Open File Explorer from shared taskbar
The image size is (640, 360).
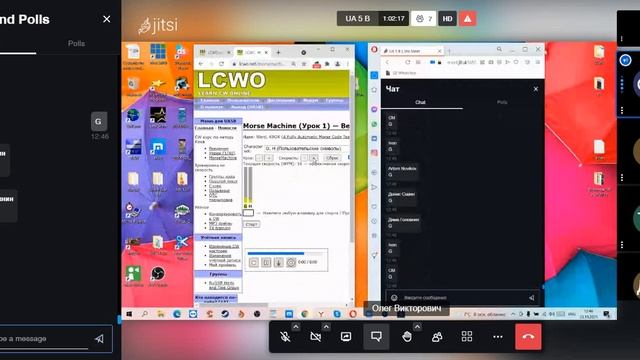tap(161, 314)
